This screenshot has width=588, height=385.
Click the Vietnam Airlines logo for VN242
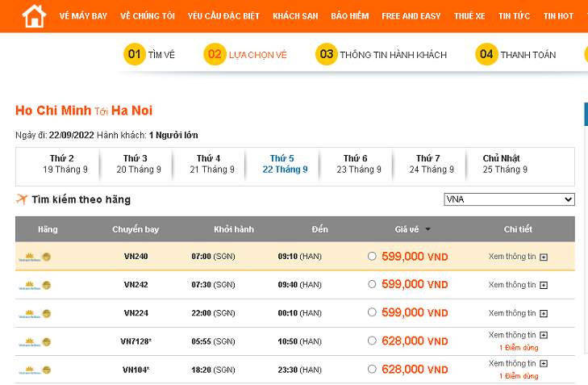coord(35,285)
